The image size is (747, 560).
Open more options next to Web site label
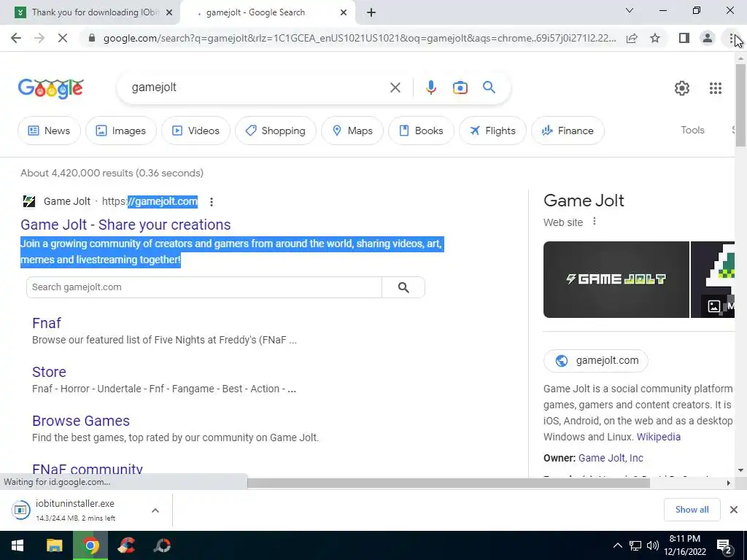tap(594, 222)
